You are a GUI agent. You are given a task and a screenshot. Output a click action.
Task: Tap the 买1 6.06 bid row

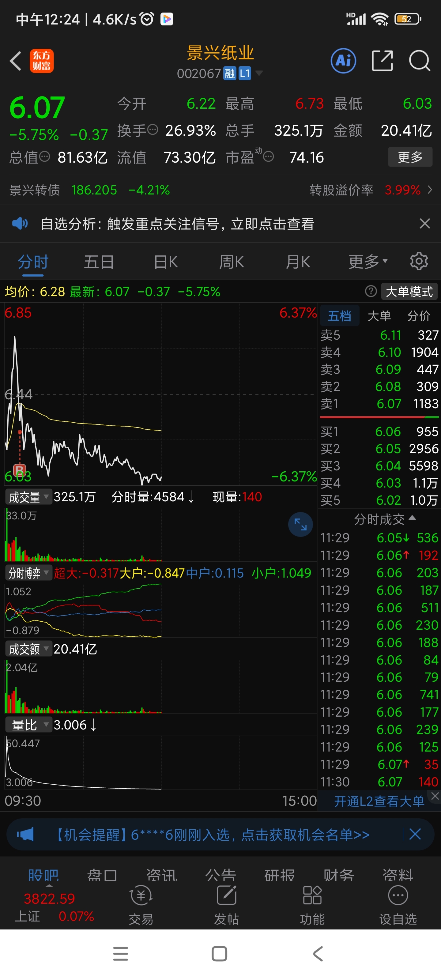(x=379, y=432)
